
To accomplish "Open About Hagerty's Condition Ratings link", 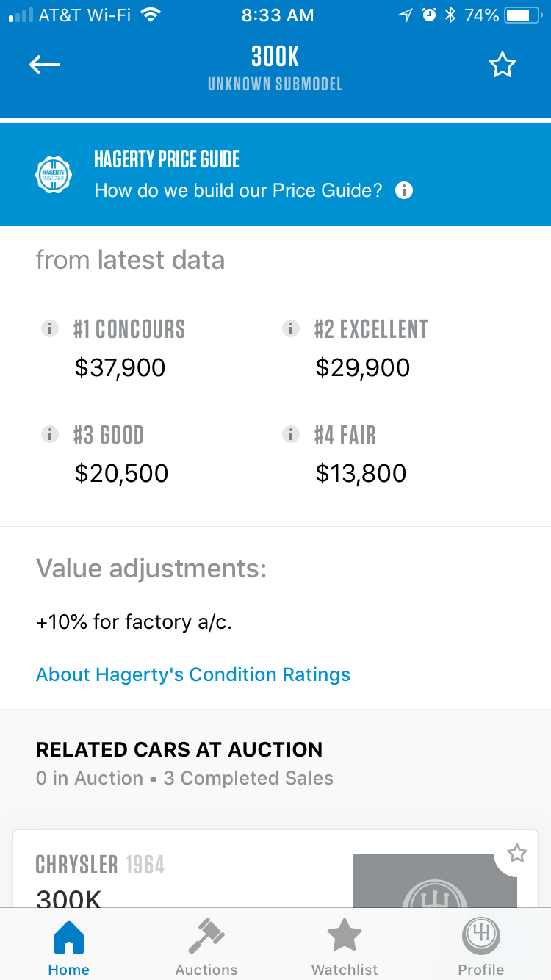I will point(193,674).
